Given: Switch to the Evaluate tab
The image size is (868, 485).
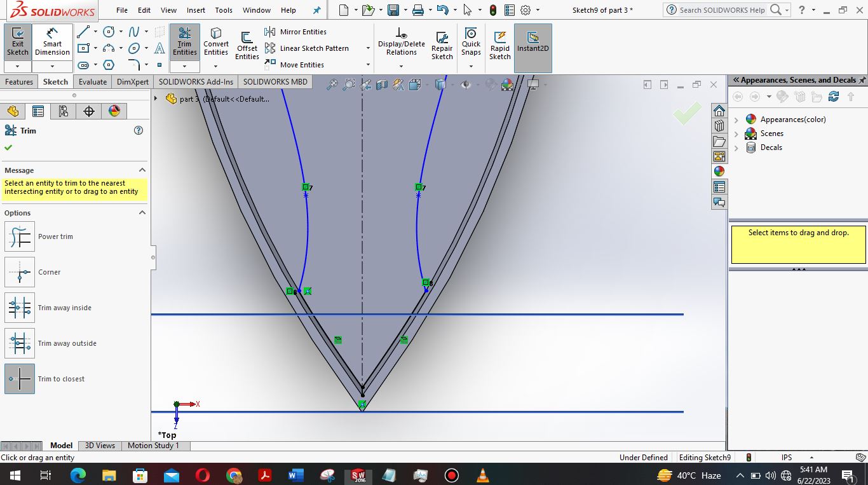Looking at the screenshot, I should pyautogui.click(x=93, y=82).
